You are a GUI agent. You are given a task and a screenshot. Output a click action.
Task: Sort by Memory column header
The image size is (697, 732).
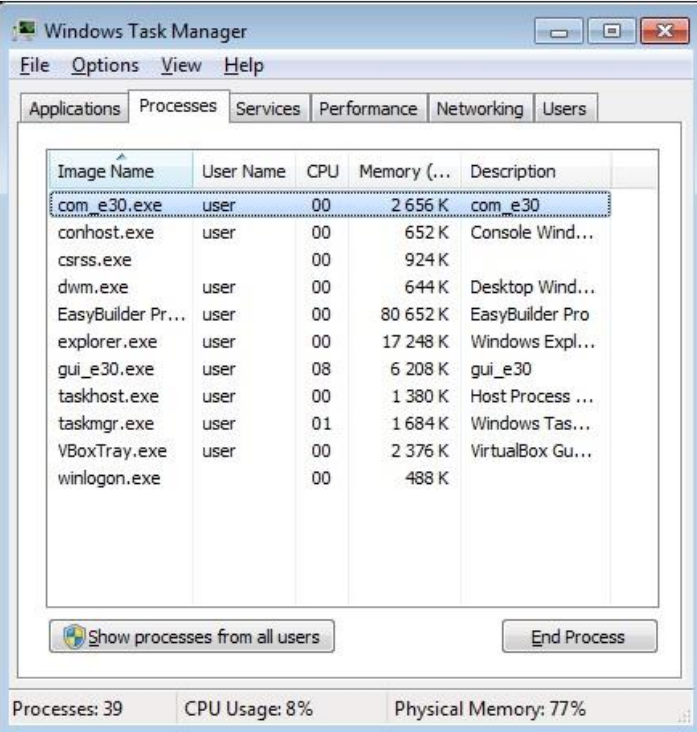pyautogui.click(x=405, y=171)
